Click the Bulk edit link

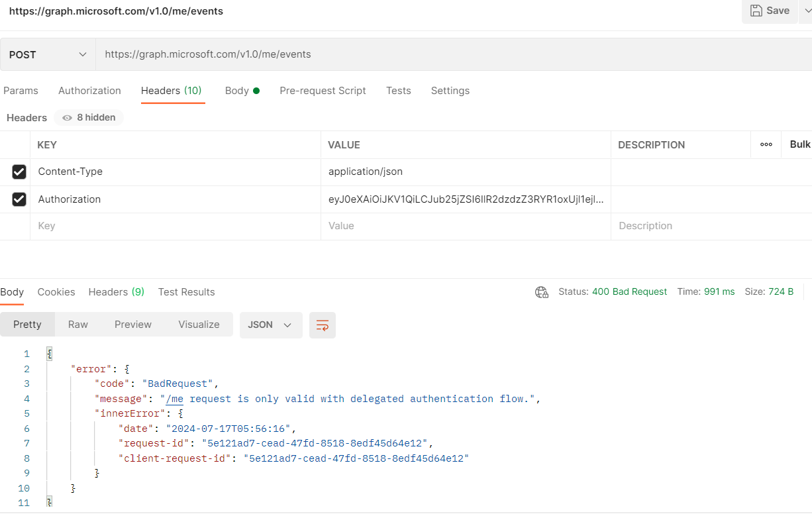tap(800, 144)
